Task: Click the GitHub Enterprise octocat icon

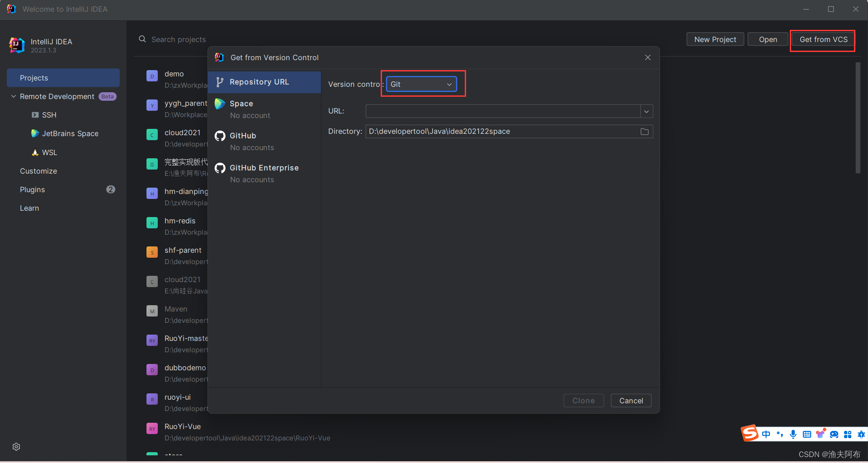Action: 220,168
